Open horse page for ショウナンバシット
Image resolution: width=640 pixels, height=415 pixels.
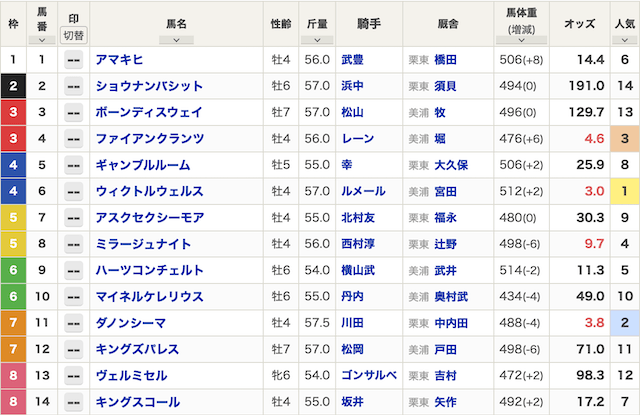(149, 86)
